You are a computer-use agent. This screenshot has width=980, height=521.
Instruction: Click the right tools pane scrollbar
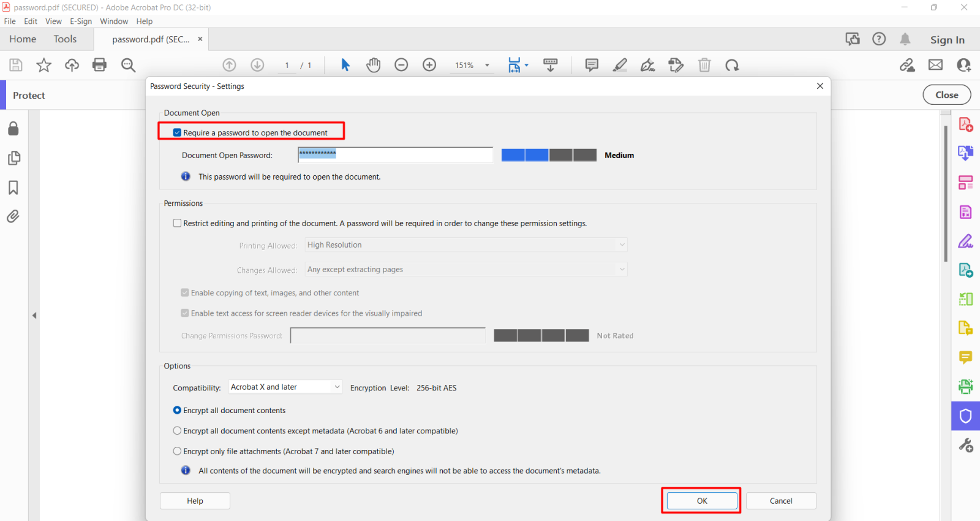[x=946, y=193]
